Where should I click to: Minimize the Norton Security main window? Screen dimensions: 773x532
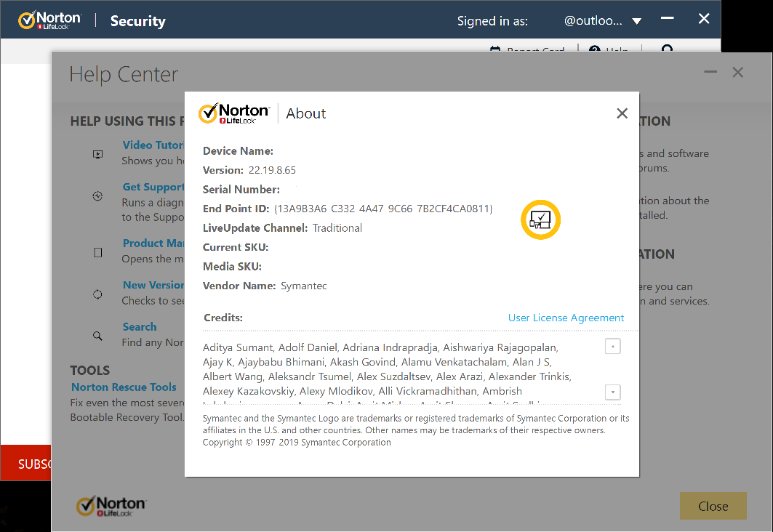pyautogui.click(x=667, y=18)
